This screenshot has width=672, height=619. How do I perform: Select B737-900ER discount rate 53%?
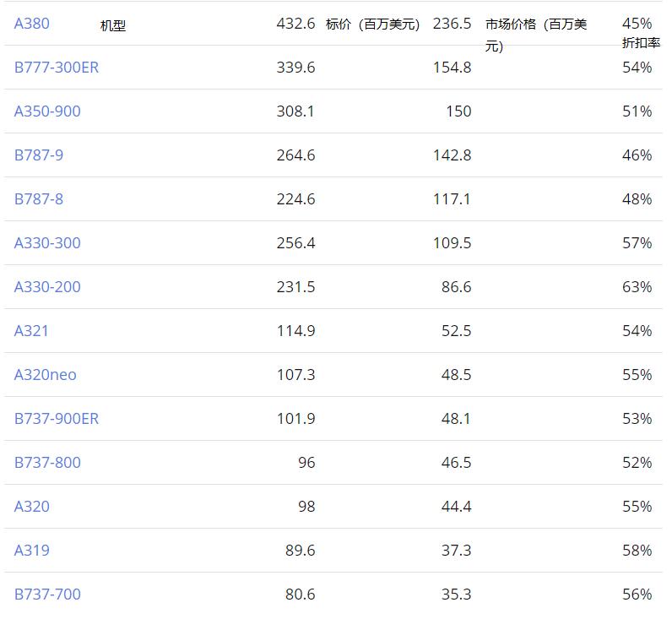click(x=637, y=418)
